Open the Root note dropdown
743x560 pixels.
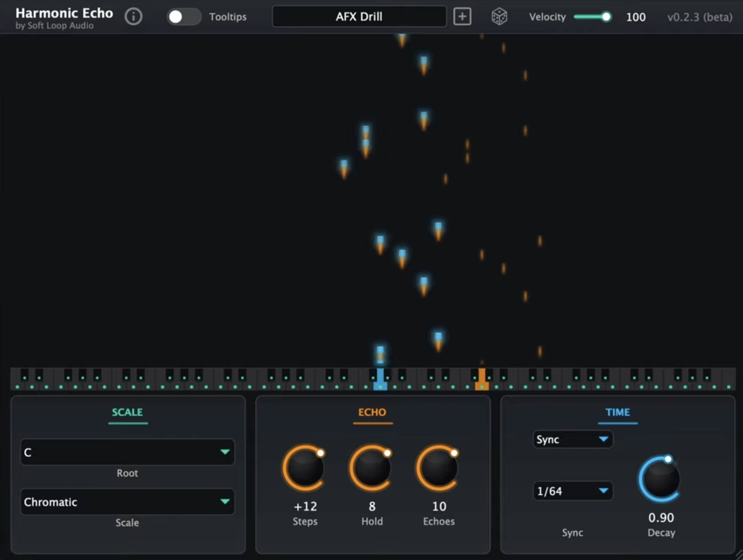pos(127,452)
